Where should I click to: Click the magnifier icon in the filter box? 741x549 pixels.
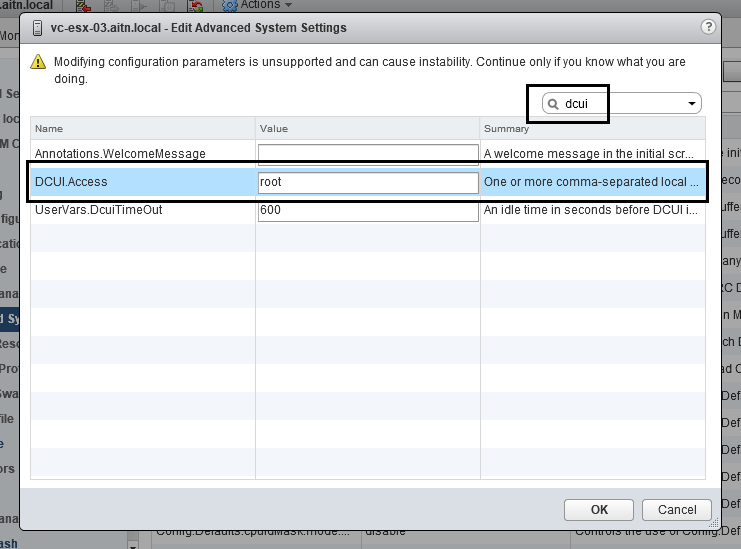coord(553,104)
